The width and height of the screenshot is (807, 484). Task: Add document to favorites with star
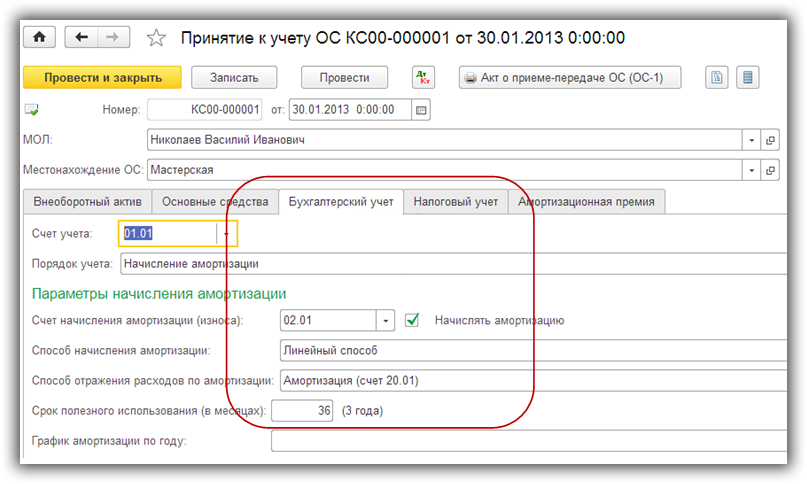click(x=156, y=38)
